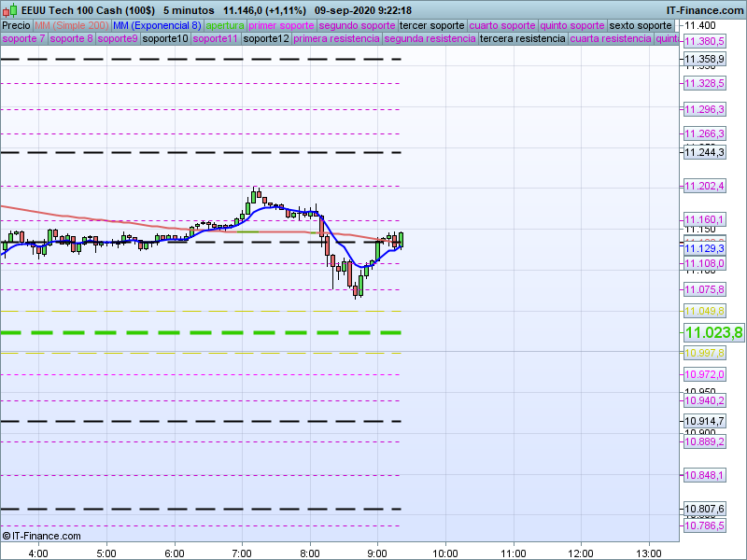
Task: Click the blue 11.129,3 price label
Action: tap(705, 248)
